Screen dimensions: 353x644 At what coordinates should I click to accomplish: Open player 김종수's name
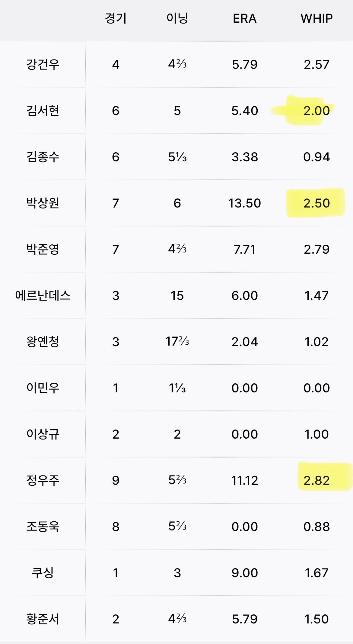43,157
